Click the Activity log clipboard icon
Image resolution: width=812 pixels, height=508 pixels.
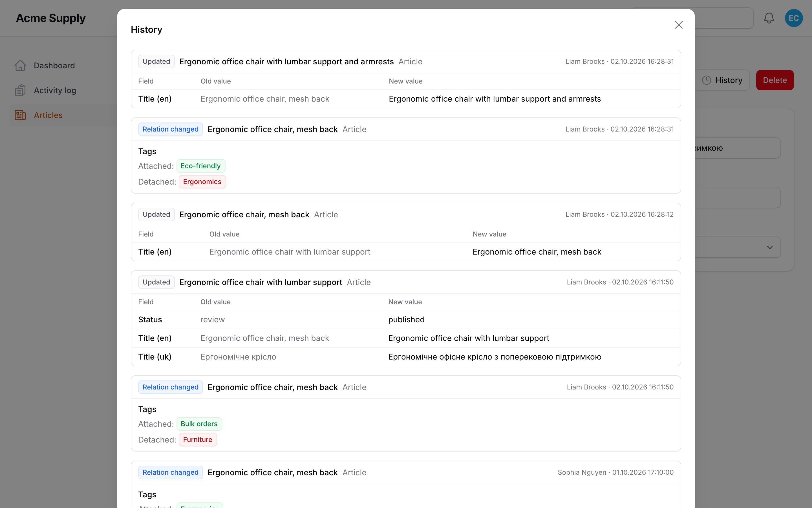coord(20,90)
